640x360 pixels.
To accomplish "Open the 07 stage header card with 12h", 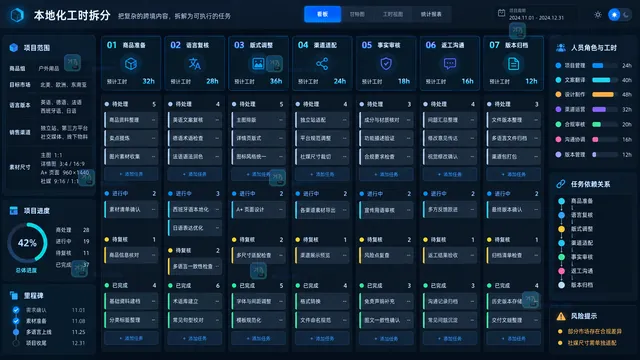I will 513,63.
